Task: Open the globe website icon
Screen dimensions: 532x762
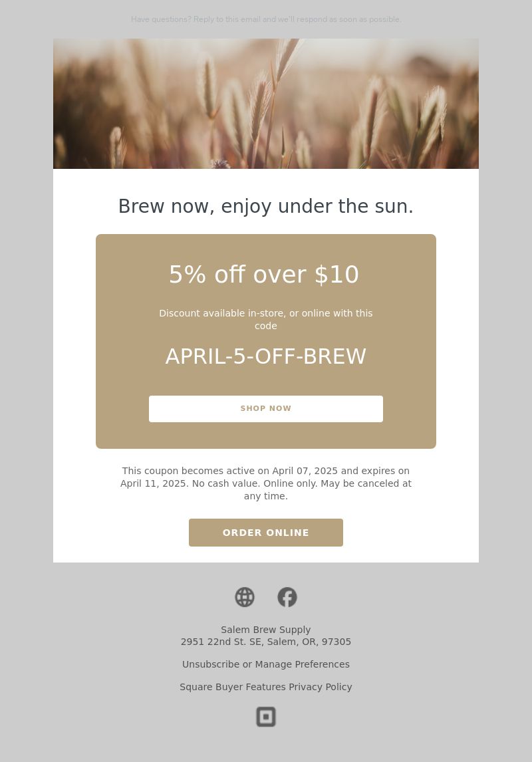Action: [x=244, y=597]
